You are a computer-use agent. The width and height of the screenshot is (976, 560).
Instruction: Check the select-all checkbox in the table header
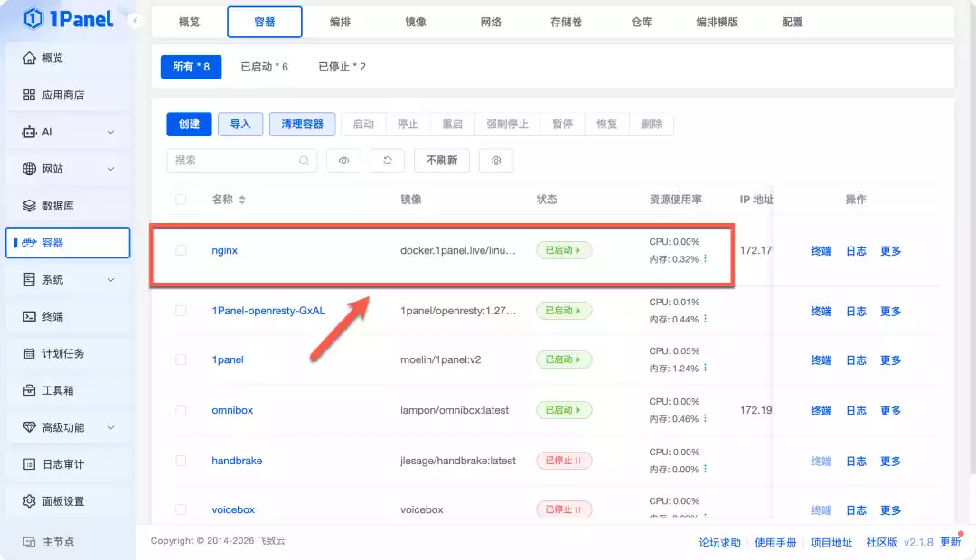click(181, 199)
